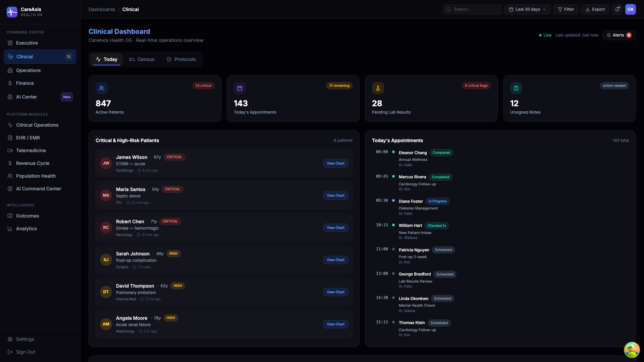Click the Outcomes book icon
This screenshot has width=644, height=362.
point(10,216)
